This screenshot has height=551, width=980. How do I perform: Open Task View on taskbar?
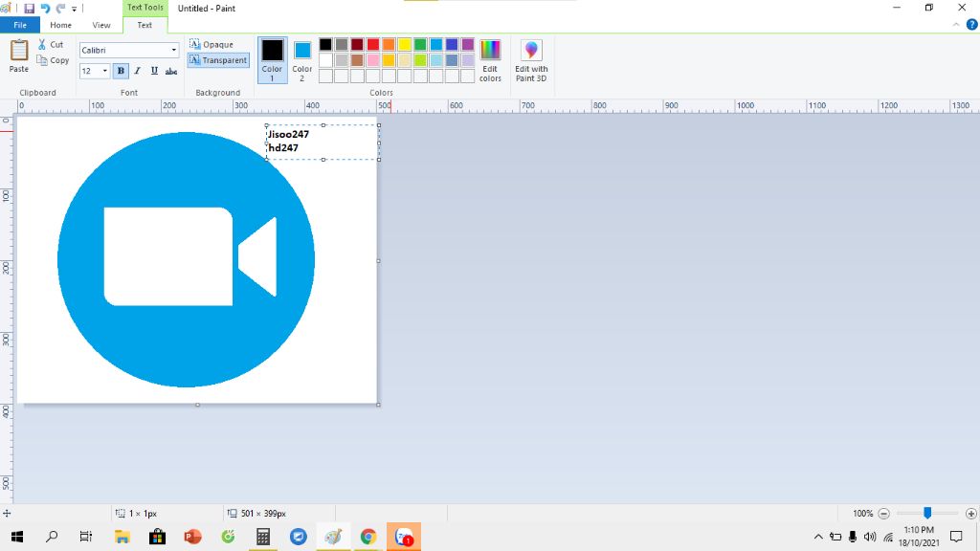click(85, 537)
